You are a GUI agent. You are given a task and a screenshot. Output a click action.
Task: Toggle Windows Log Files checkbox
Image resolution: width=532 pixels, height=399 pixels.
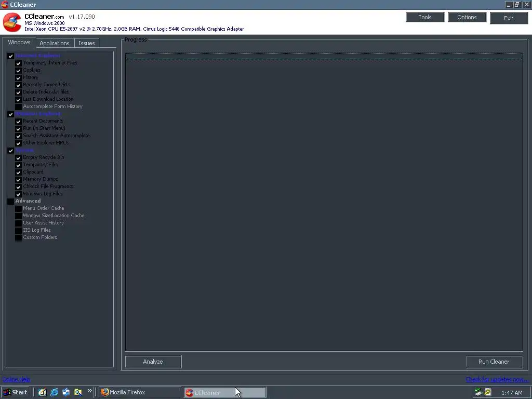tap(18, 194)
